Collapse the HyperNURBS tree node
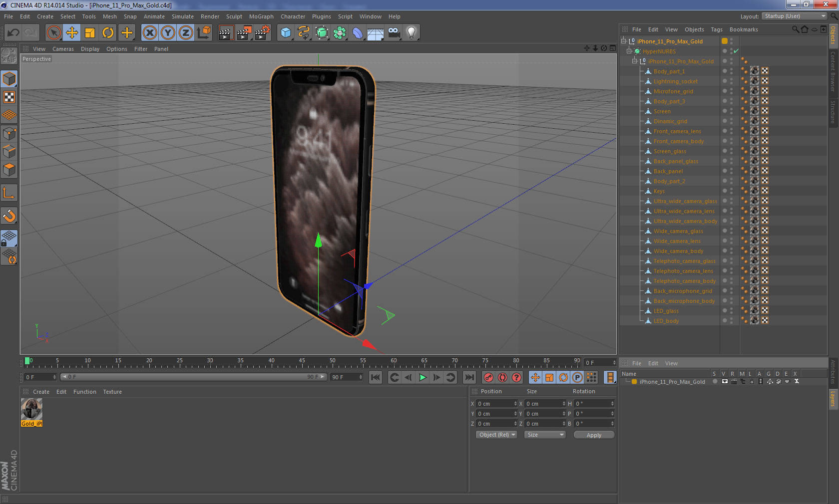The image size is (839, 504). (629, 51)
